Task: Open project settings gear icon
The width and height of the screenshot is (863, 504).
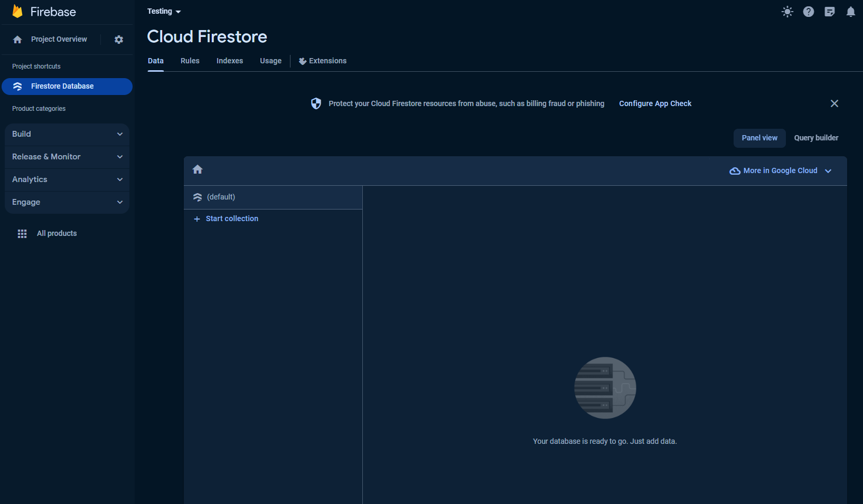Action: [x=119, y=40]
